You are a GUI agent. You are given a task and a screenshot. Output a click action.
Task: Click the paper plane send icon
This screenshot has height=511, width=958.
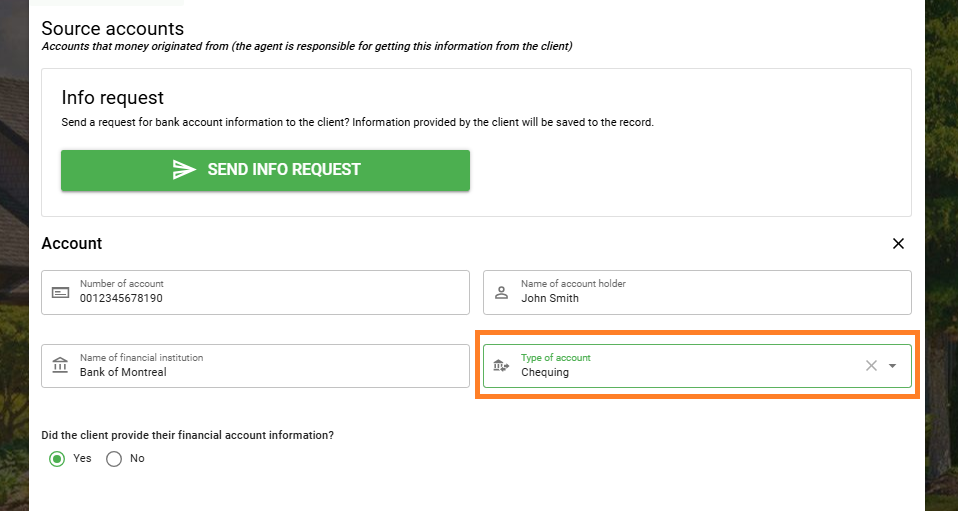pos(184,169)
